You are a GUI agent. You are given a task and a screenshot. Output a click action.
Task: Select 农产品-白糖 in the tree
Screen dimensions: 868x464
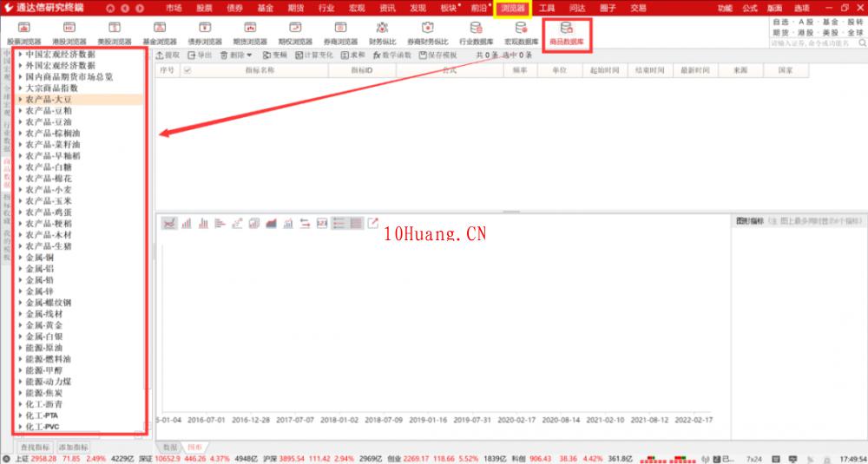pos(49,167)
